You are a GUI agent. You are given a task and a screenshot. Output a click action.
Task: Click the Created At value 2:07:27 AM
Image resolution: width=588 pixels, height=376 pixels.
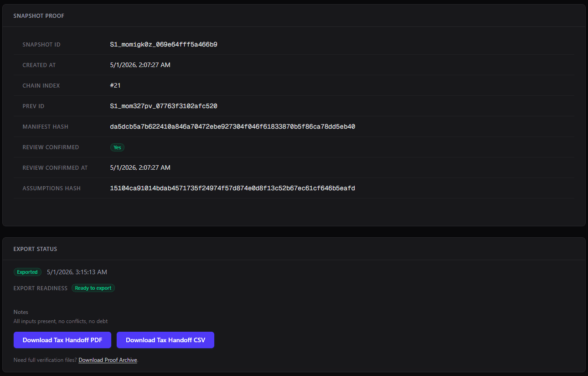tap(140, 65)
